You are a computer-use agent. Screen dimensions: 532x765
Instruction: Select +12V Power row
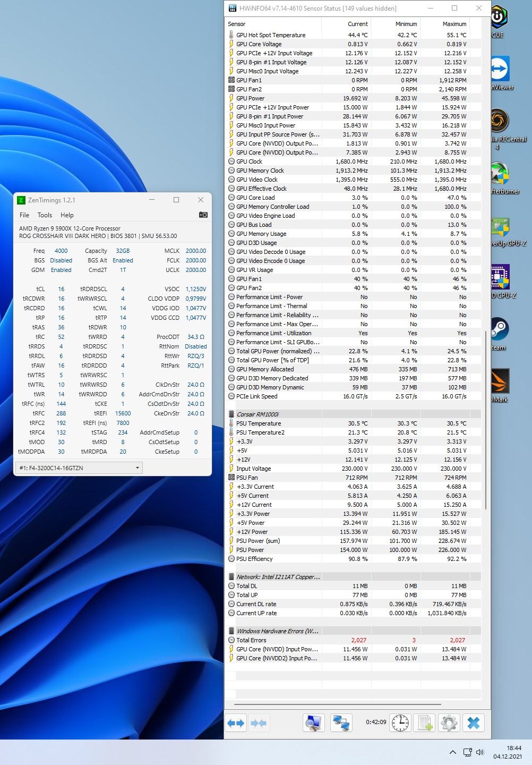click(353, 532)
